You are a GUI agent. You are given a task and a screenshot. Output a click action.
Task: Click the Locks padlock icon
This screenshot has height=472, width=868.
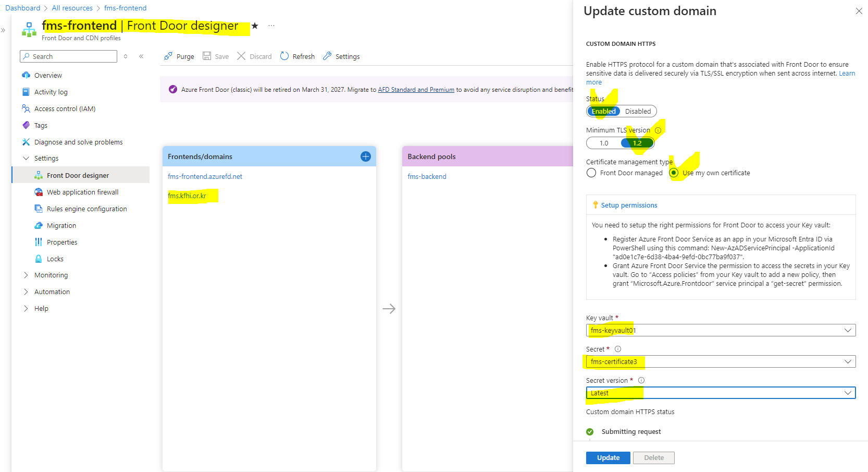coord(39,259)
